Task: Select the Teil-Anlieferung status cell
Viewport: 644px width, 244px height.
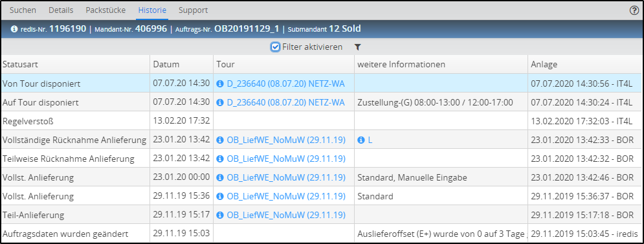Action: [x=76, y=215]
